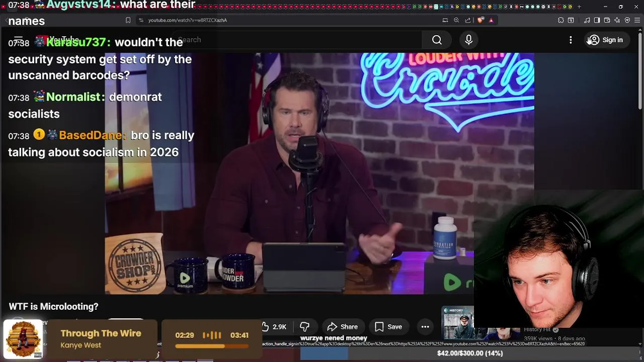Click the youtube.com URL in the address bar
The image size is (644, 362).
coord(187,20)
